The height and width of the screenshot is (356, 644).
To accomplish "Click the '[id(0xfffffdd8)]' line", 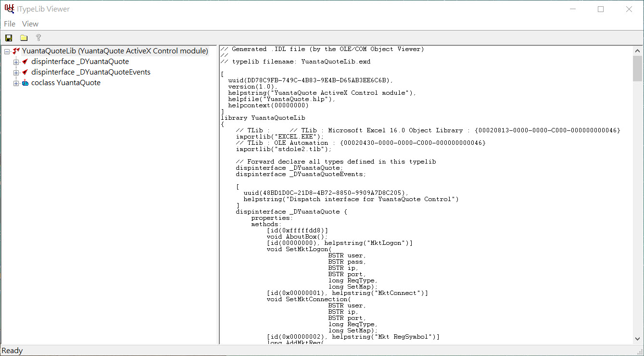I will tap(297, 230).
